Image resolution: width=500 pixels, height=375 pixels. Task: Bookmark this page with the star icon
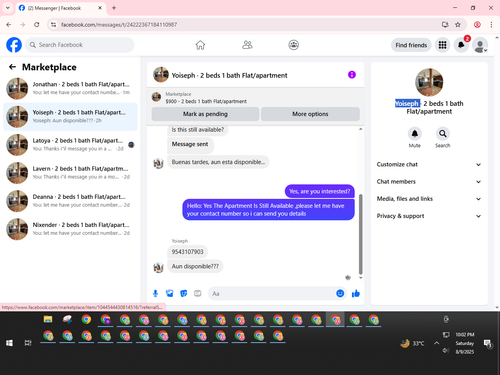(458, 24)
